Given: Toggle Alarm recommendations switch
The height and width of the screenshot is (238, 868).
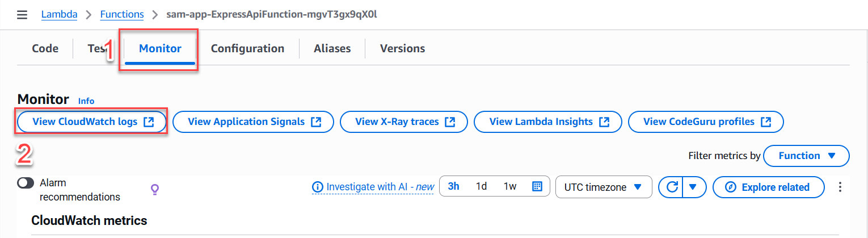Looking at the screenshot, I should pyautogui.click(x=26, y=183).
